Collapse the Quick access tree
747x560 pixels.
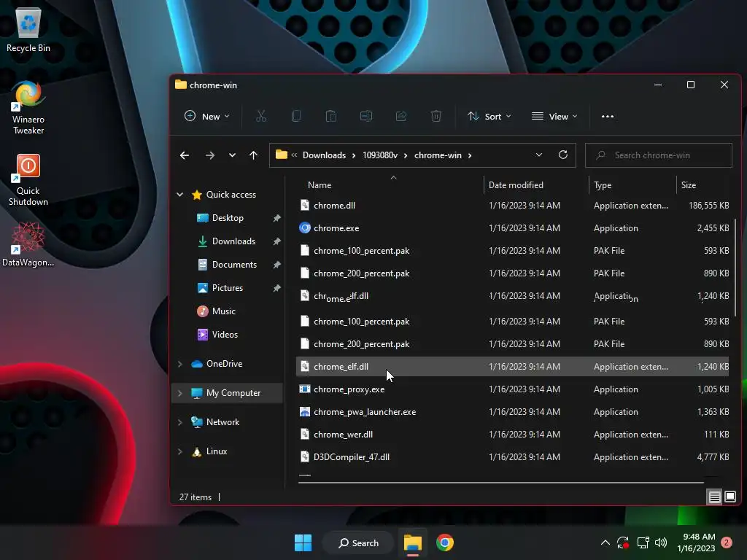(180, 194)
